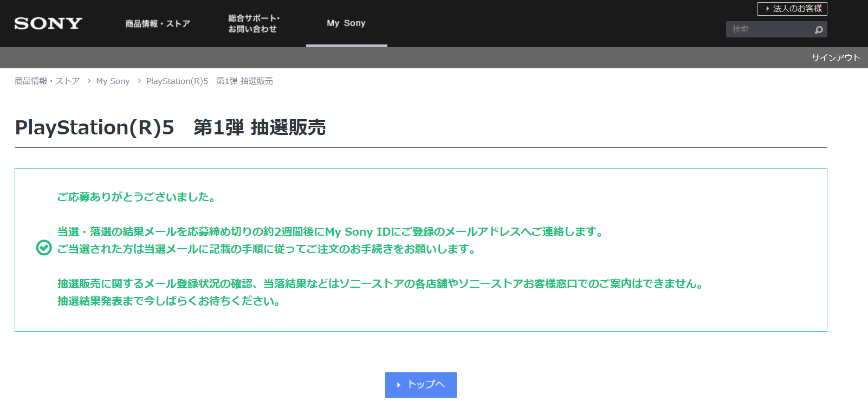Click the search magnifier icon

[819, 30]
